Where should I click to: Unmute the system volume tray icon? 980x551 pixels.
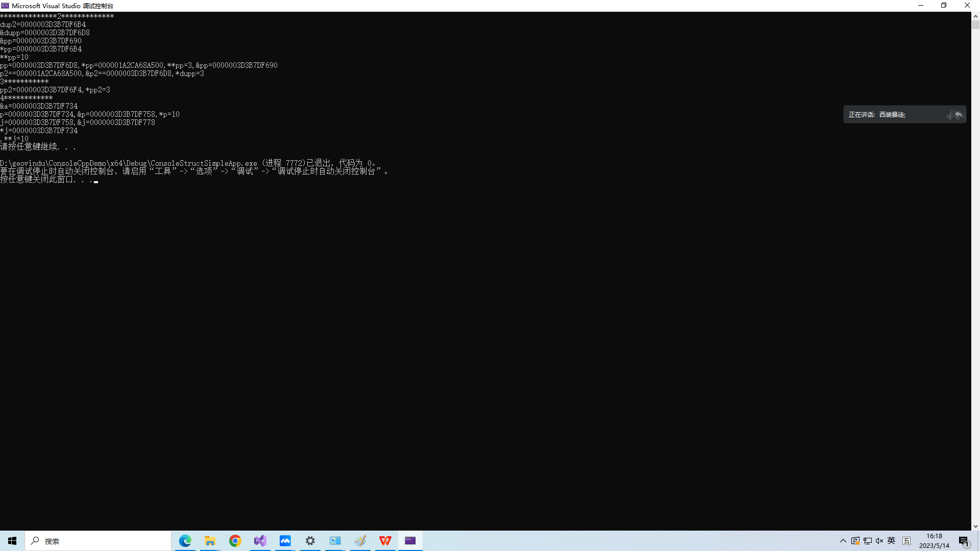[879, 541]
